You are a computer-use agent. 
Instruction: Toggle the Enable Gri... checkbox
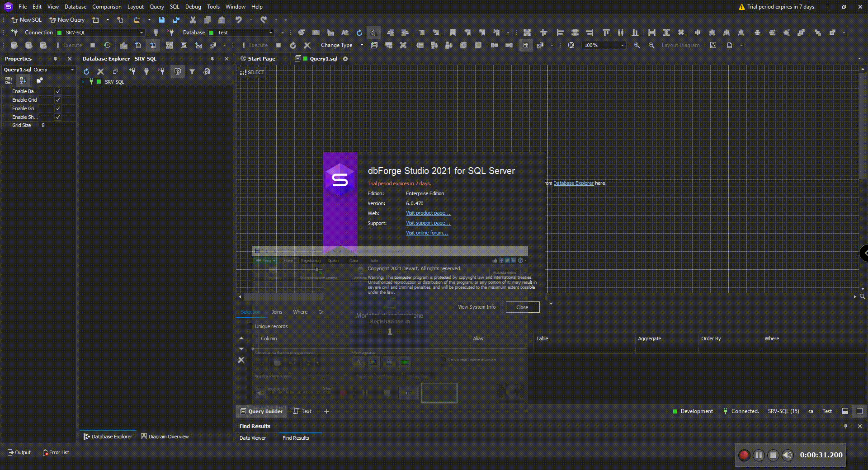tap(58, 108)
